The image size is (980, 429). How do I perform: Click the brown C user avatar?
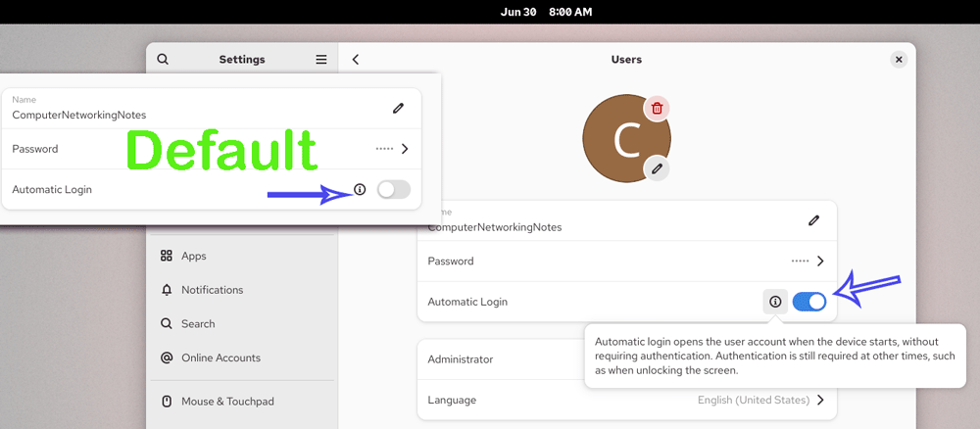pos(625,139)
